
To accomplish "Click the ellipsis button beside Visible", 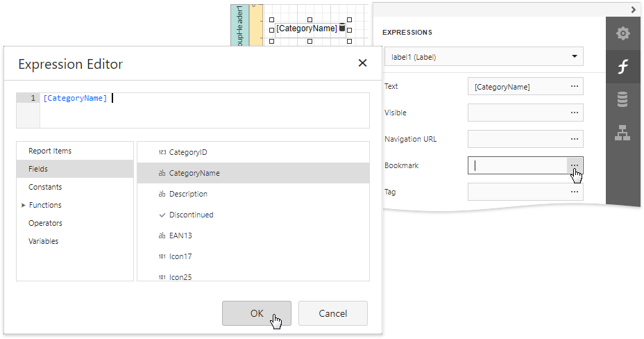I will tap(575, 113).
